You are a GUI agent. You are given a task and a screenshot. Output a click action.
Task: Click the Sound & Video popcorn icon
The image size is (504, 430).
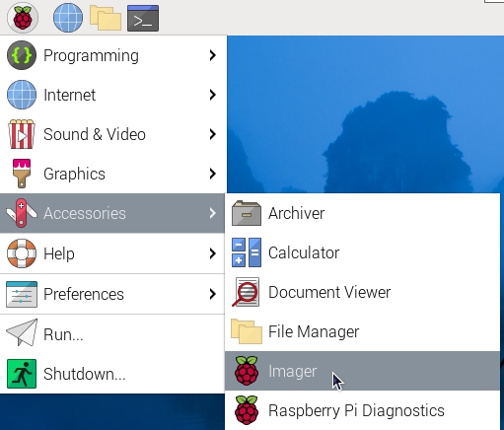pos(22,134)
